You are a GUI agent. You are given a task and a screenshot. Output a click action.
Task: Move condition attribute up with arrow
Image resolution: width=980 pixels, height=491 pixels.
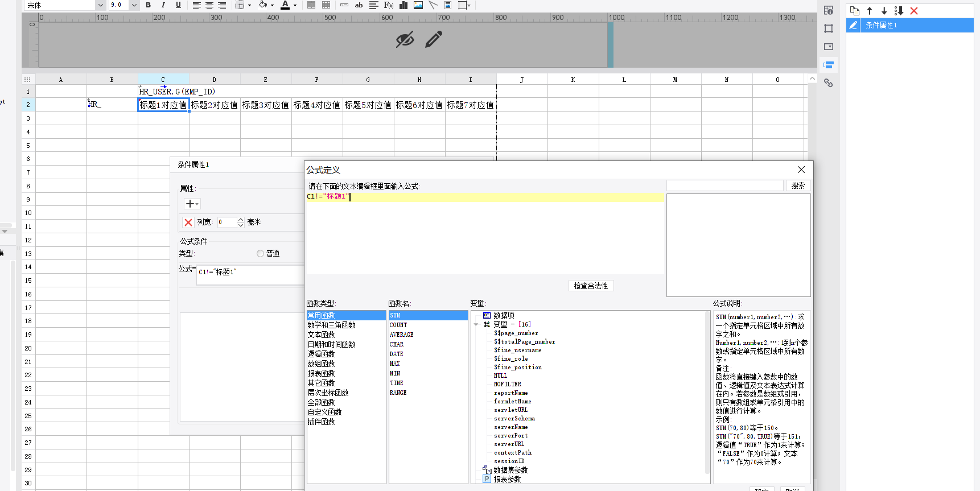[870, 11]
